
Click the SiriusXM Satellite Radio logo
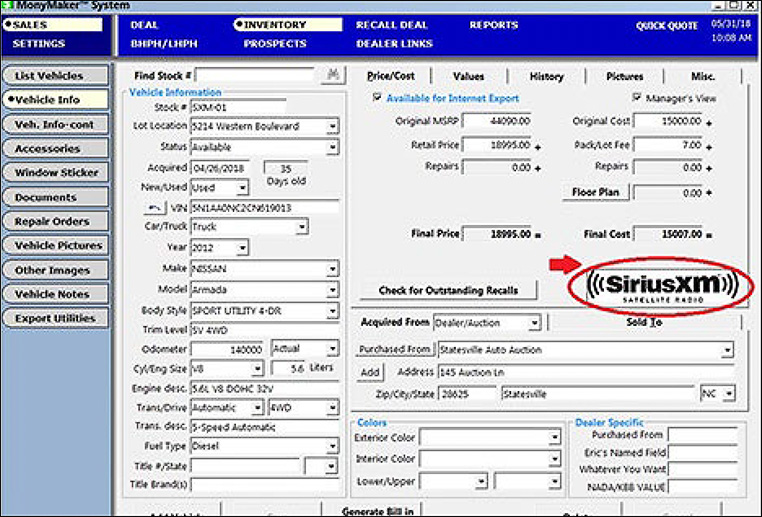pos(663,286)
